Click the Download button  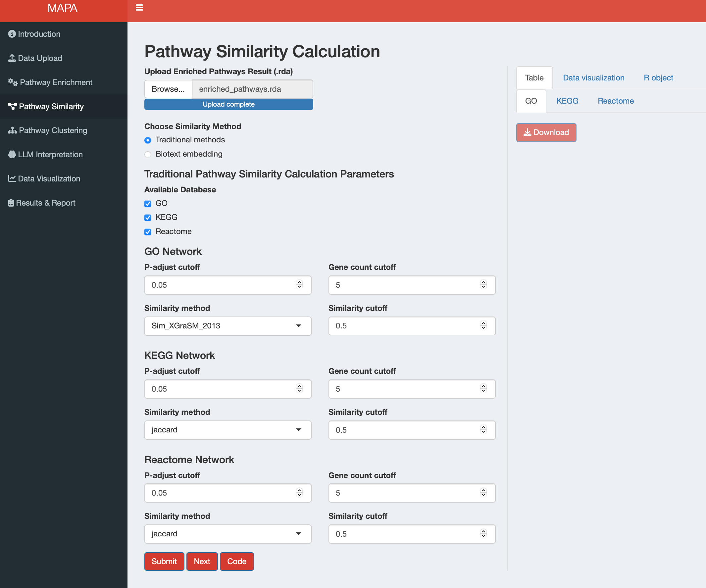pos(546,132)
